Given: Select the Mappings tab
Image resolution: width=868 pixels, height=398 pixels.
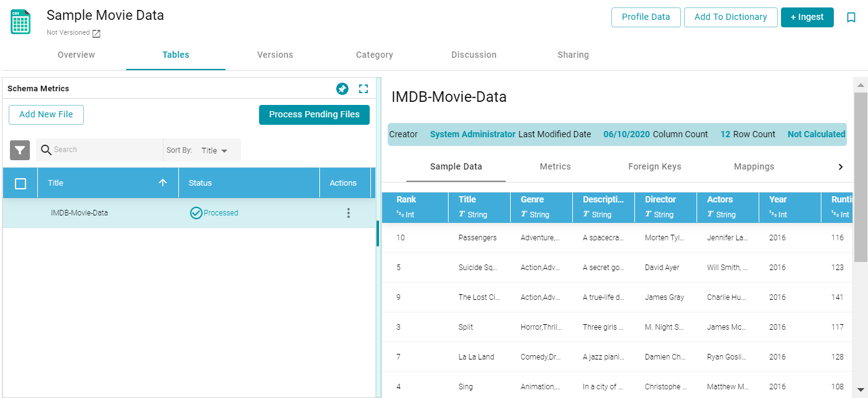Looking at the screenshot, I should click(x=754, y=166).
